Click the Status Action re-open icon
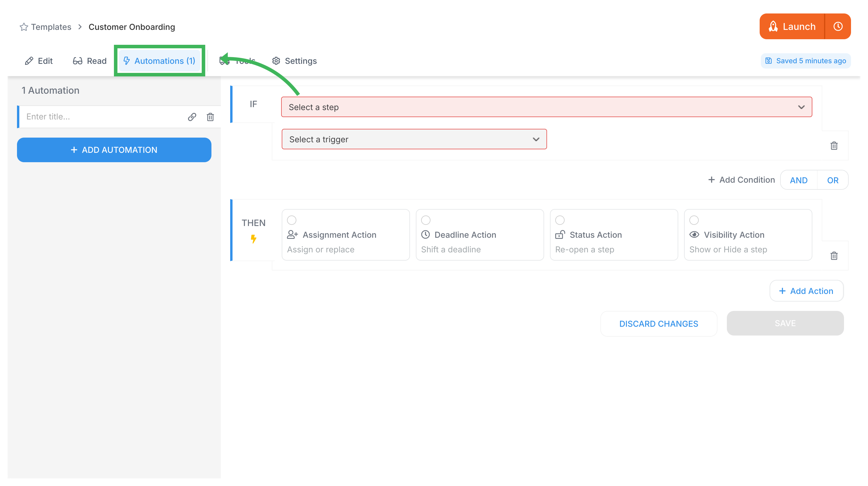Image resolution: width=868 pixels, height=486 pixels. pyautogui.click(x=561, y=234)
